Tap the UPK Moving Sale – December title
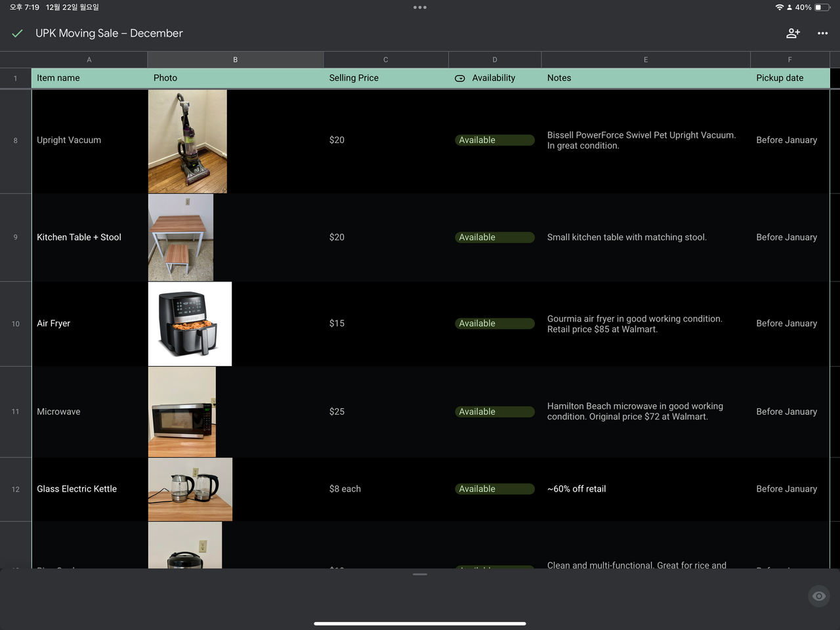This screenshot has height=630, width=840. tap(109, 33)
